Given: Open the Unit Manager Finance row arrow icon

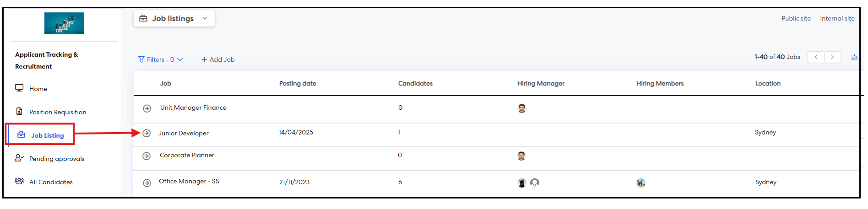Looking at the screenshot, I should [147, 108].
